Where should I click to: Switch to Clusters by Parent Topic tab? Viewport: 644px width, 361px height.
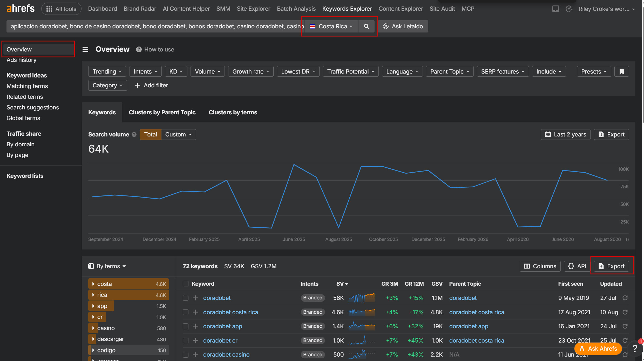pyautogui.click(x=162, y=112)
